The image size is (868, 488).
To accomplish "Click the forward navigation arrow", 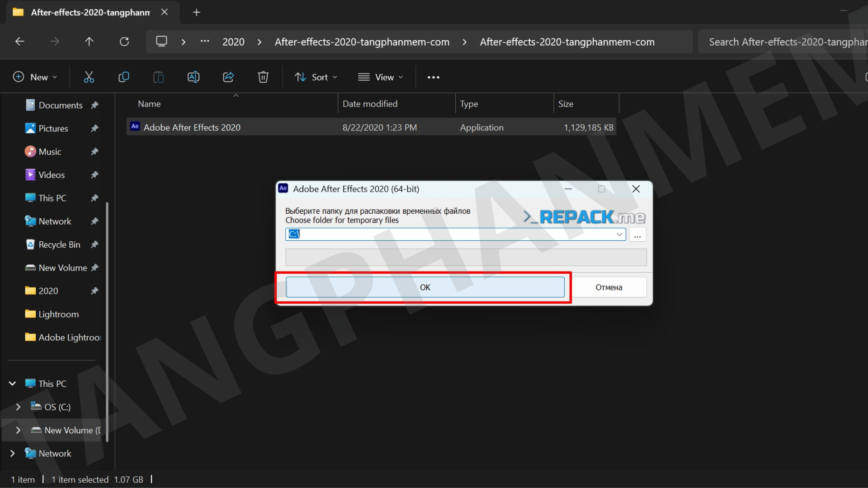I will (55, 42).
